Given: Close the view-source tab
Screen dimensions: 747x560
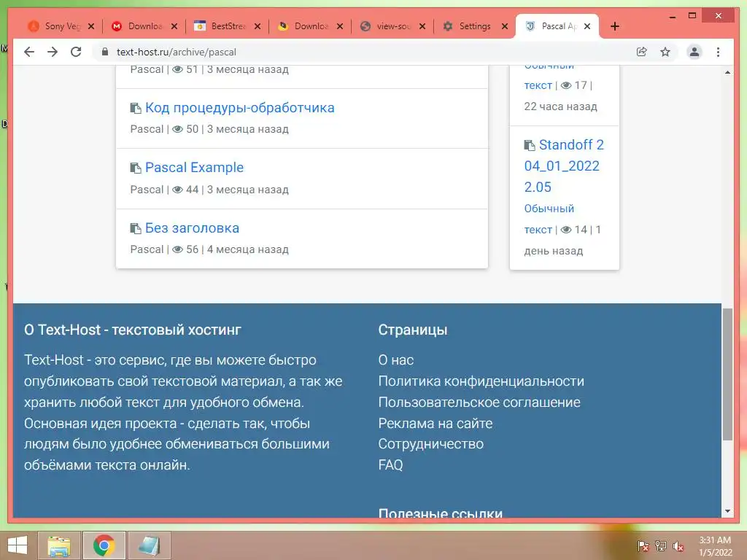Looking at the screenshot, I should coord(422,26).
